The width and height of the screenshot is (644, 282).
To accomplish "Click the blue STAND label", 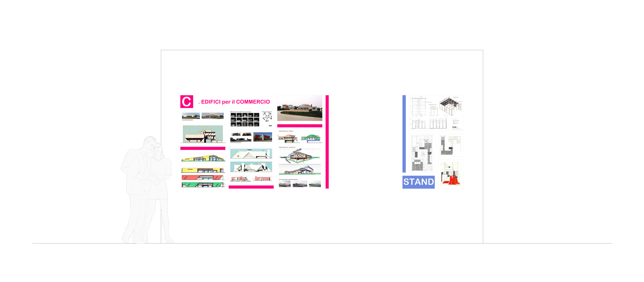I will coord(419,182).
